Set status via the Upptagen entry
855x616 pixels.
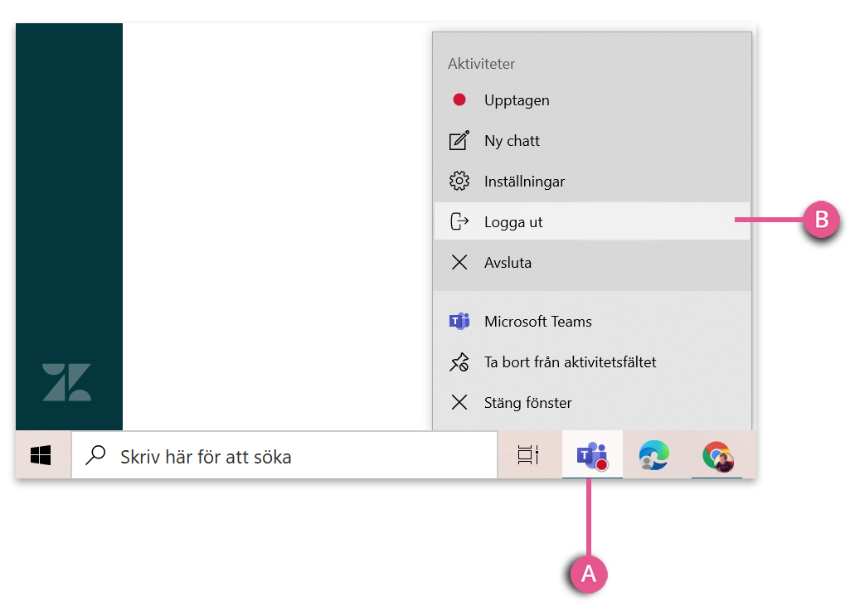(592, 99)
